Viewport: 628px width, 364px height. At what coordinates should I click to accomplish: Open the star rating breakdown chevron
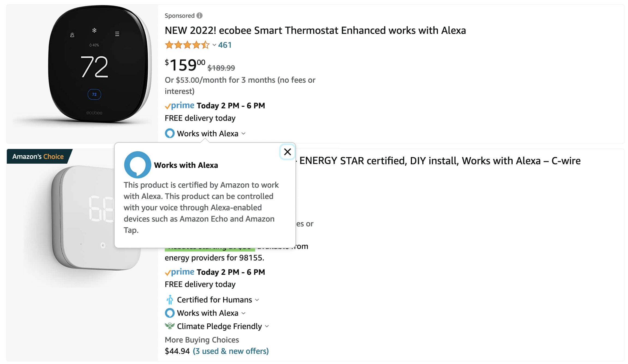point(214,45)
